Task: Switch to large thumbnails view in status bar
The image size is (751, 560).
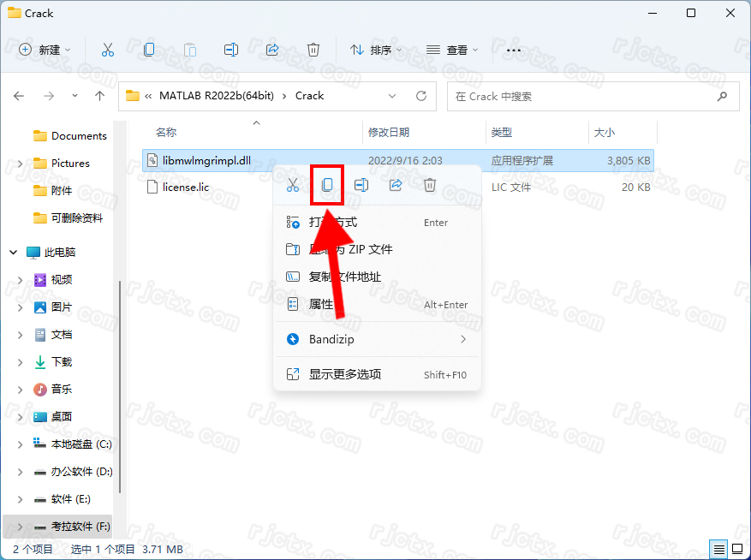Action: (736, 549)
